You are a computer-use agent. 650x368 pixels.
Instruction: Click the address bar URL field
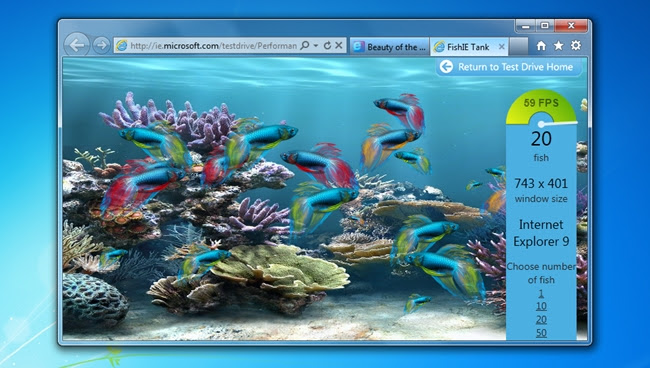[x=213, y=46]
